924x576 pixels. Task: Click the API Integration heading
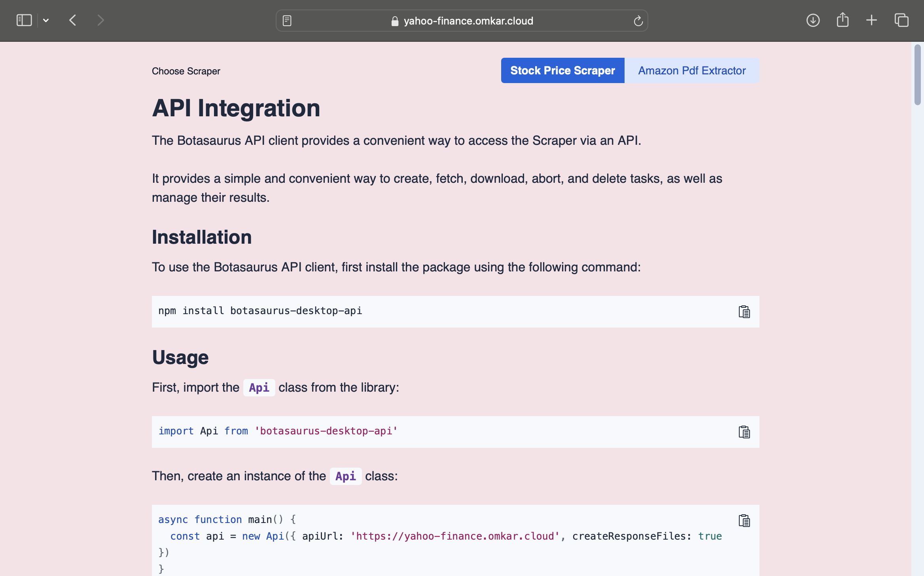[236, 108]
